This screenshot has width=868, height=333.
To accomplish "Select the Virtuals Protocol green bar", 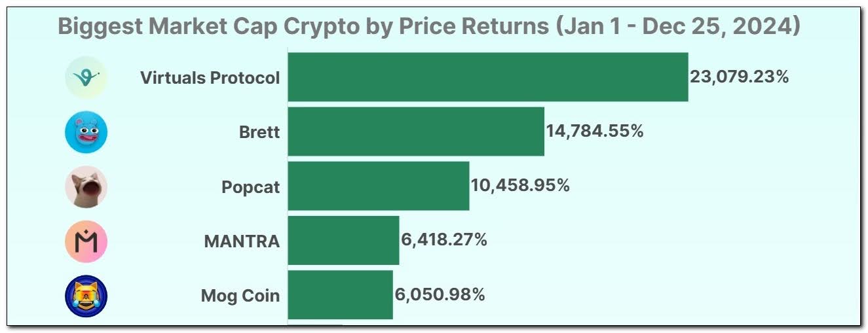I will click(487, 77).
